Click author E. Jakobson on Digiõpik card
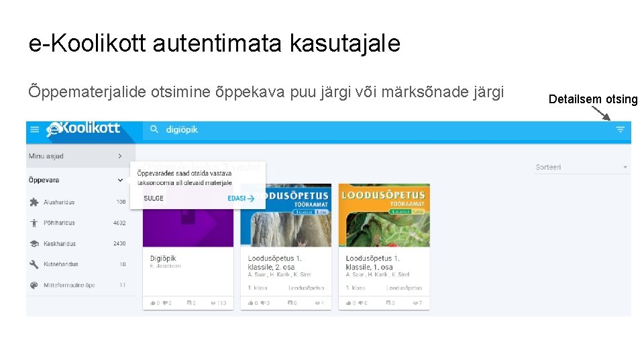Screen dimensions: 644x362 [x=165, y=266]
